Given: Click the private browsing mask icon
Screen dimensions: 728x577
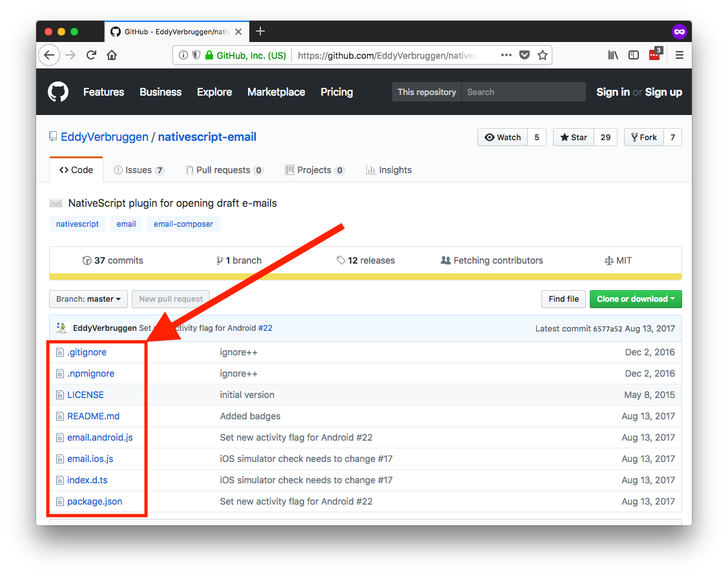Looking at the screenshot, I should pyautogui.click(x=680, y=32).
